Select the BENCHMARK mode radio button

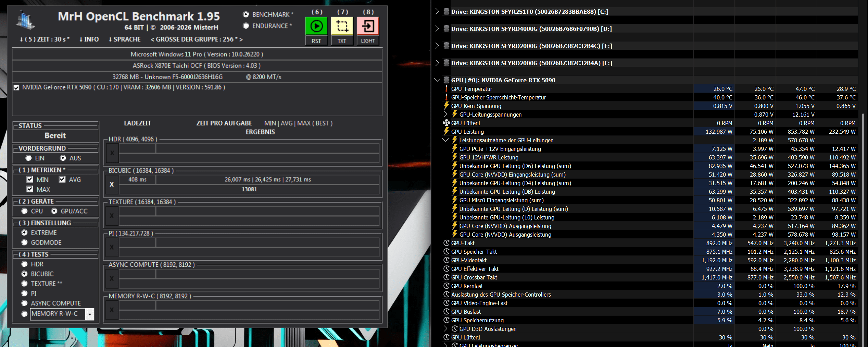(246, 14)
